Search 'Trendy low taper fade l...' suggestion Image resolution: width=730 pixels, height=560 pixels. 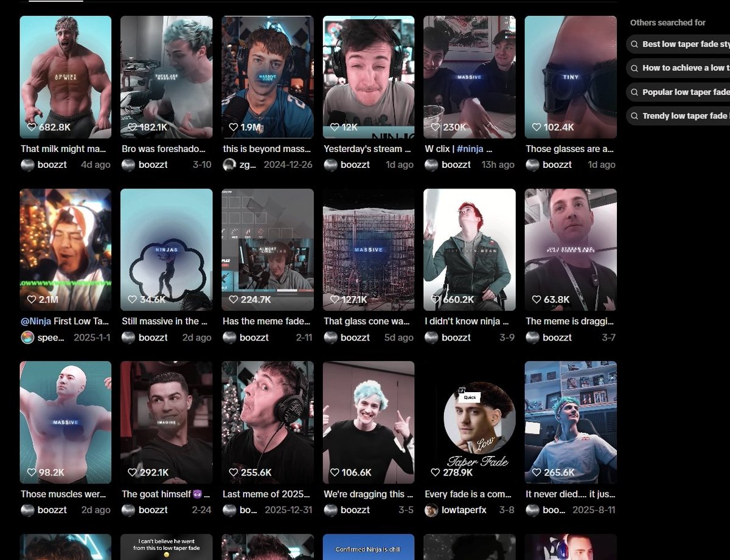tap(678, 116)
